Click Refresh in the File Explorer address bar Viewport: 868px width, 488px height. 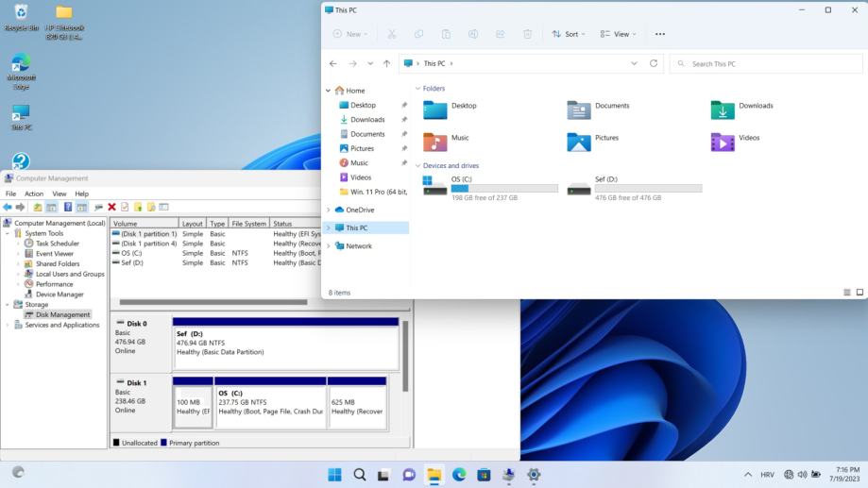pos(653,63)
